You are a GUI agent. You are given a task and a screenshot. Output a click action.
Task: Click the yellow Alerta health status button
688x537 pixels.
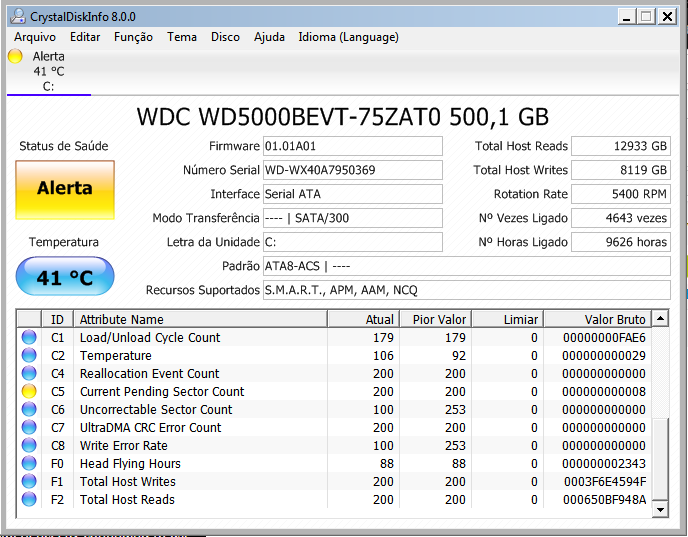(x=64, y=188)
